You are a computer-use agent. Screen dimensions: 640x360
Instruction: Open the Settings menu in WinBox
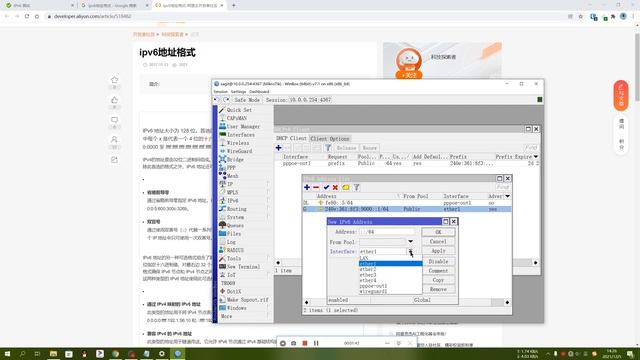[x=238, y=91]
